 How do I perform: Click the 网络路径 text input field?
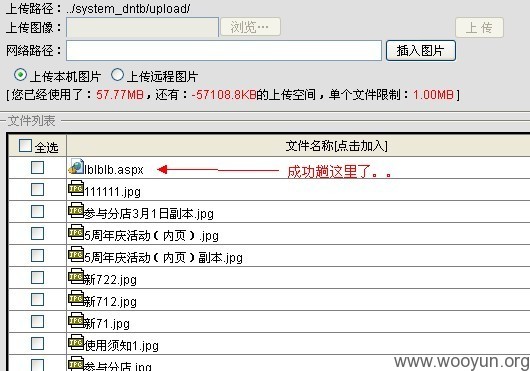pos(224,51)
